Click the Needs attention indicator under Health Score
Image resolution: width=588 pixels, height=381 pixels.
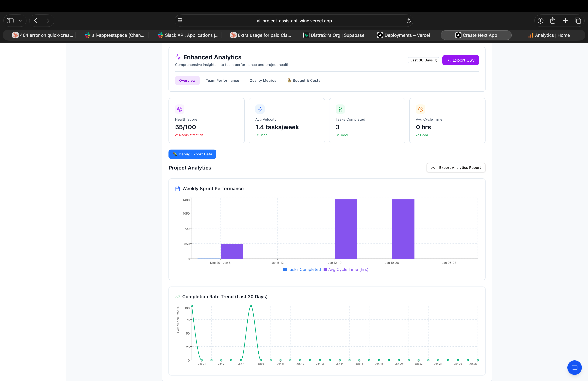pos(189,135)
